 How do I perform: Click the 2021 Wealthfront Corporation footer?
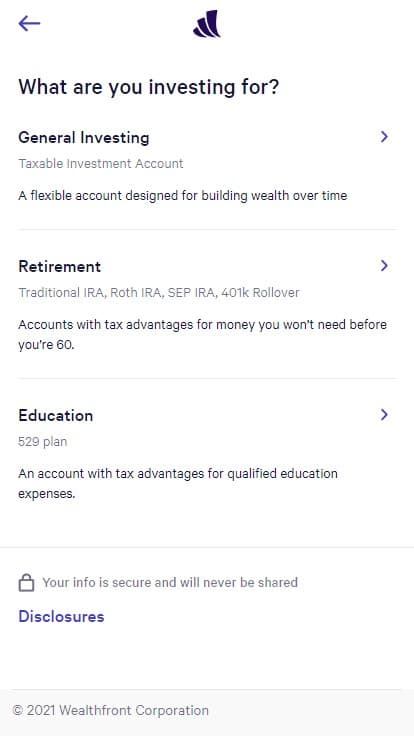click(110, 711)
